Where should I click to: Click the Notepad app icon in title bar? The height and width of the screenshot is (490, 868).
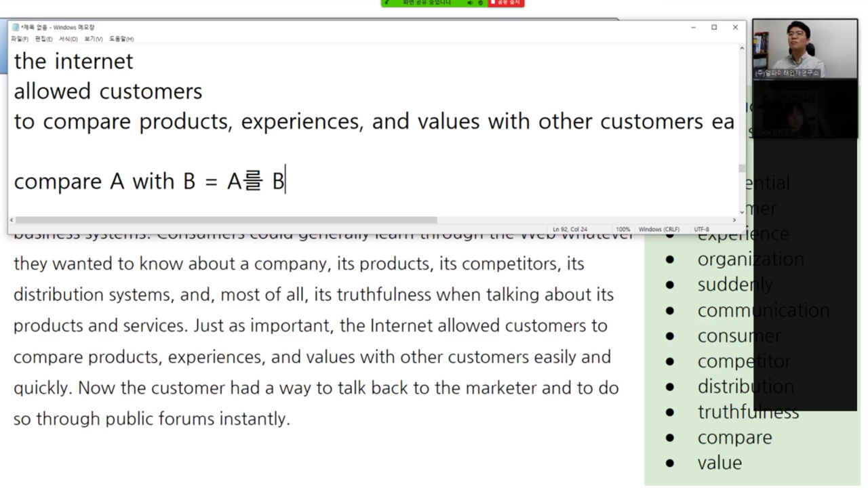tap(16, 27)
